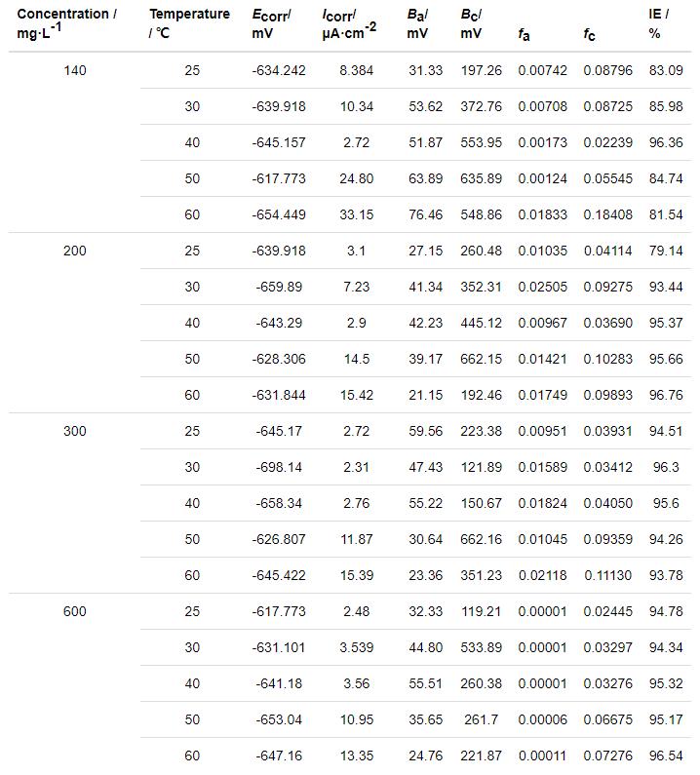Select the Bc value 635.89
This screenshot has height=775, width=700.
[482, 178]
